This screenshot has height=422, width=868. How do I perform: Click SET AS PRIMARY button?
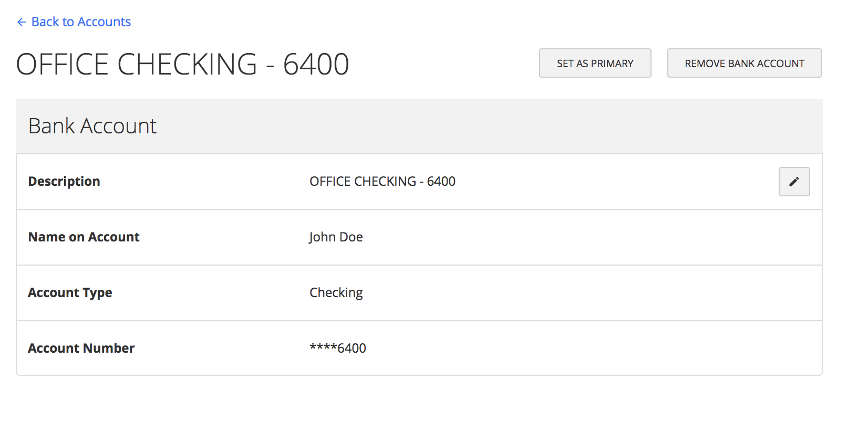tap(595, 63)
